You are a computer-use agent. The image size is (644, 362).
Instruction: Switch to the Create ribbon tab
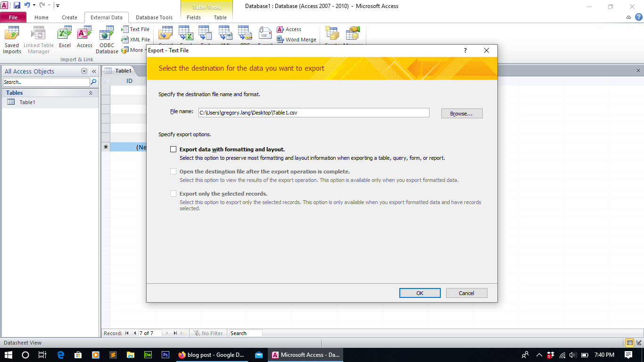click(69, 17)
